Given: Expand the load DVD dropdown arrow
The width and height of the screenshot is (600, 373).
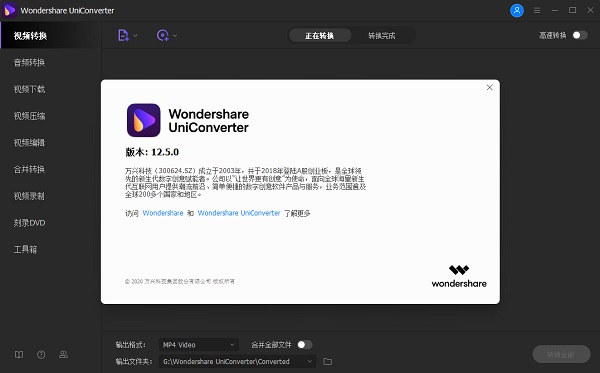Looking at the screenshot, I should click(175, 36).
